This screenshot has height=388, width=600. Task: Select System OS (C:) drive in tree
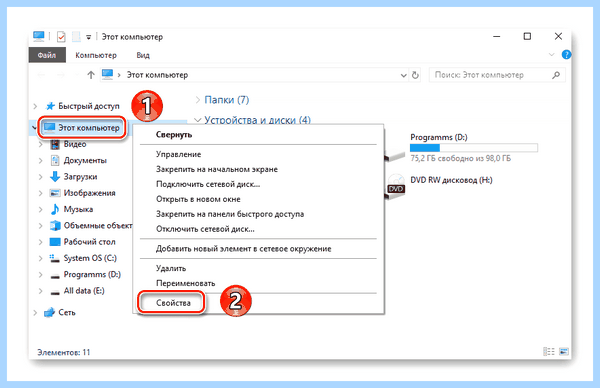(x=83, y=258)
